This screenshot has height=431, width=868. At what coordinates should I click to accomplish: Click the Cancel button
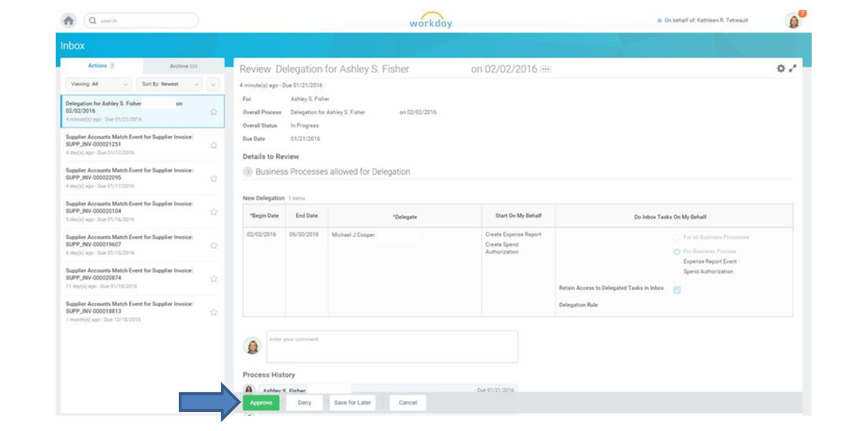[x=408, y=403]
